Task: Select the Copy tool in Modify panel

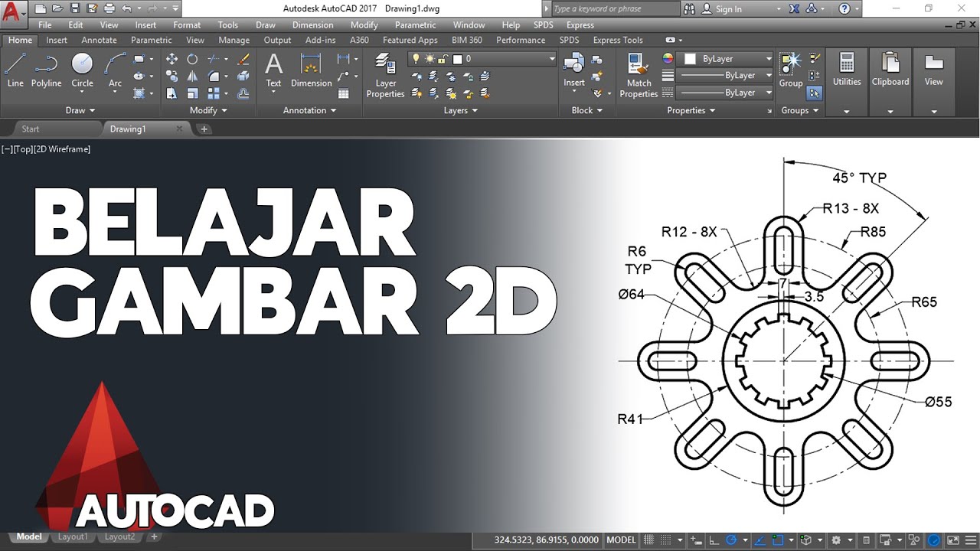Action: [x=171, y=76]
